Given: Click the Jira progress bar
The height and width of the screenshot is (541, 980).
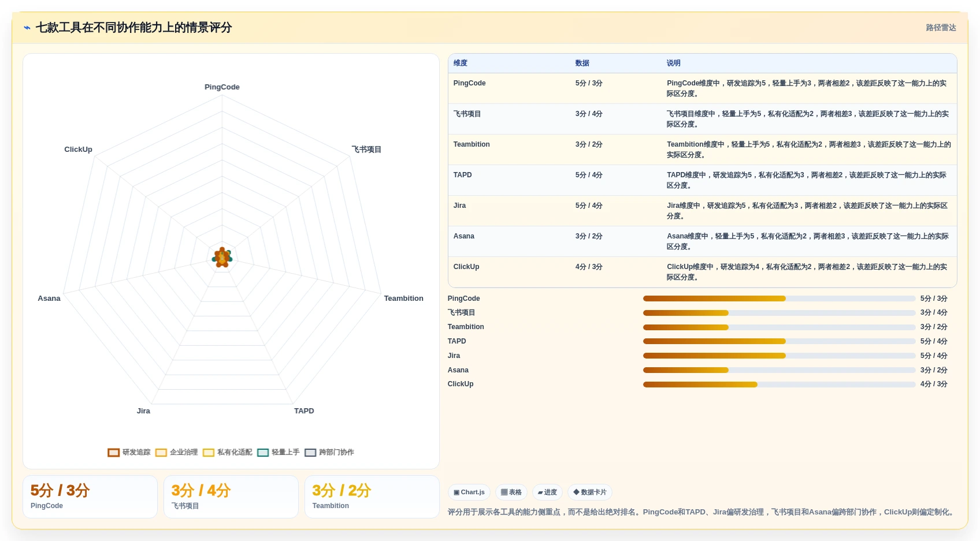Looking at the screenshot, I should pos(779,356).
